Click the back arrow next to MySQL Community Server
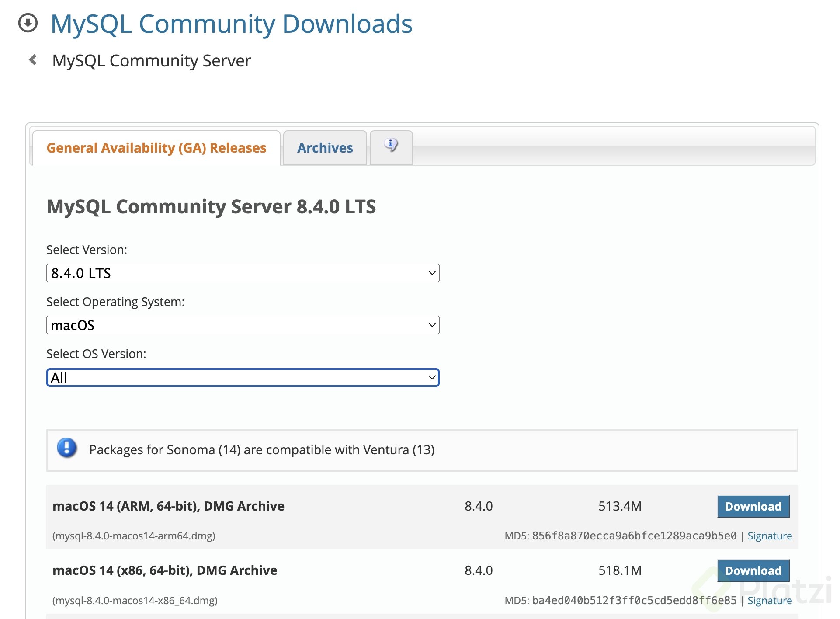The height and width of the screenshot is (619, 840). [x=33, y=60]
